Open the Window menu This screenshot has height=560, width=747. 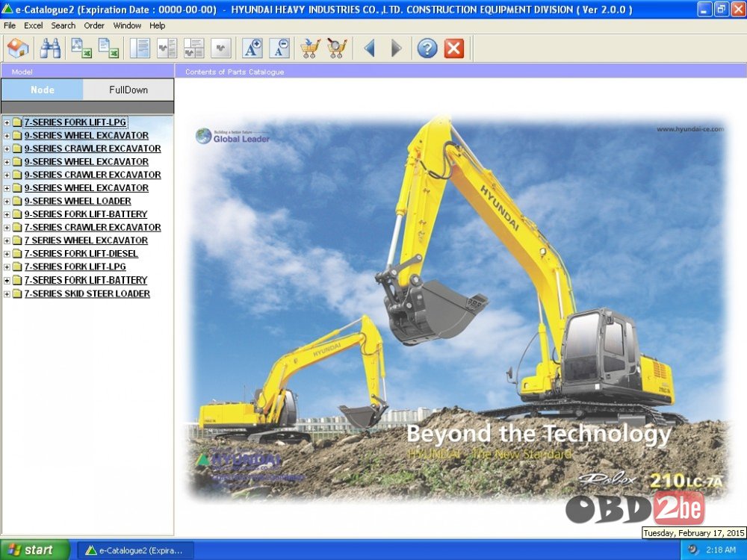[x=127, y=25]
